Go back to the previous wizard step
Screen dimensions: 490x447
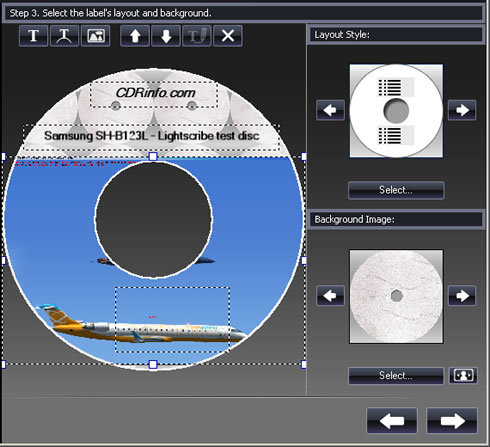pyautogui.click(x=392, y=421)
